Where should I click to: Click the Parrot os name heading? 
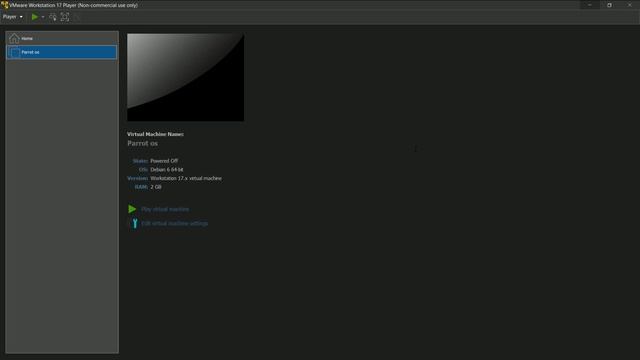tap(142, 143)
